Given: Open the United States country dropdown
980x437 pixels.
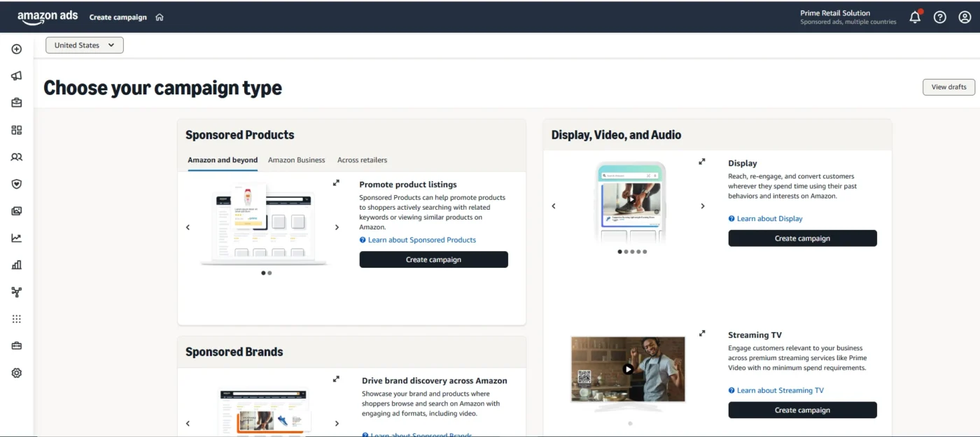Looking at the screenshot, I should click(85, 45).
